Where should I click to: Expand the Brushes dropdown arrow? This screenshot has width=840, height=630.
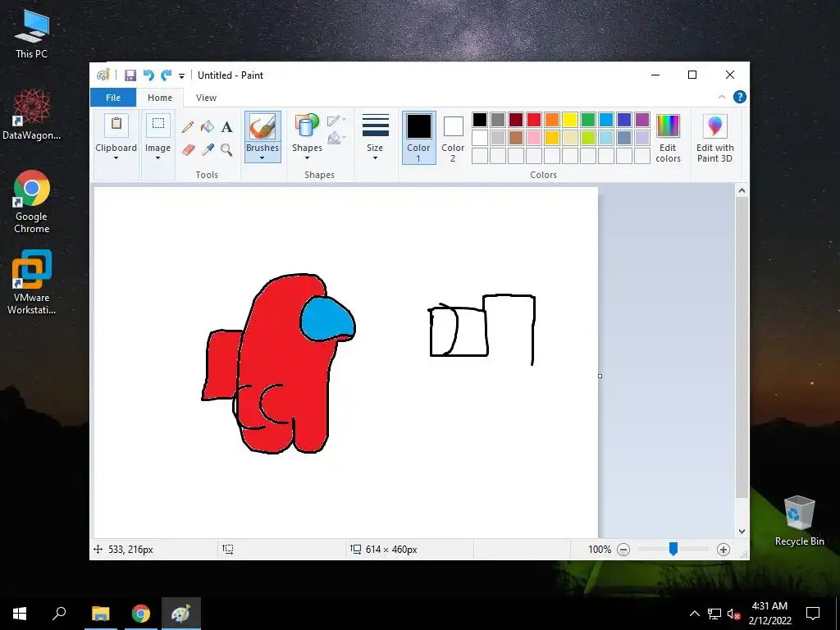tap(262, 158)
